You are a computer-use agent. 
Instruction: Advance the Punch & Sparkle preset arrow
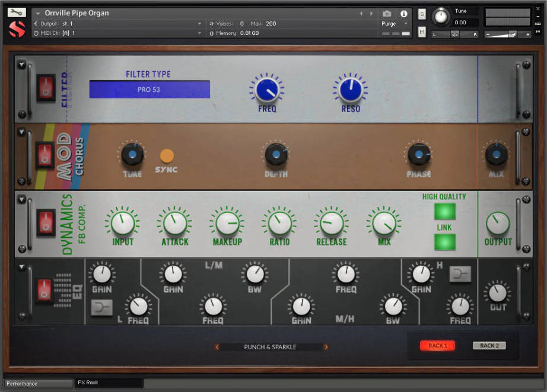(326, 347)
